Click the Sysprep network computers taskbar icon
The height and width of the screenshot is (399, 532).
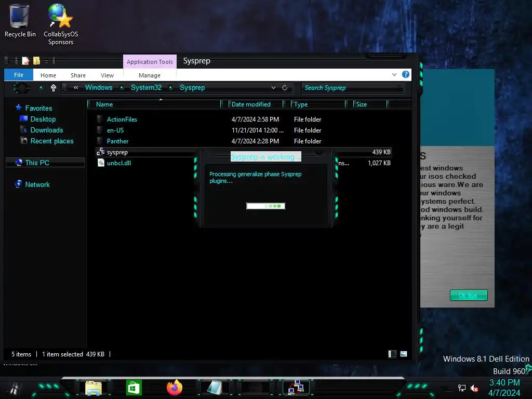coord(296,388)
